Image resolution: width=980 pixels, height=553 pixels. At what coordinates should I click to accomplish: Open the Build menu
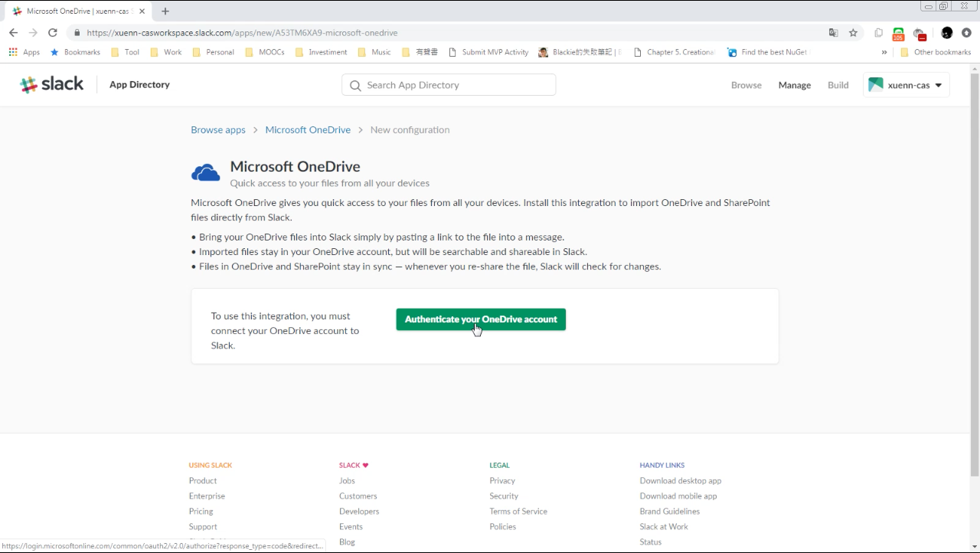838,85
